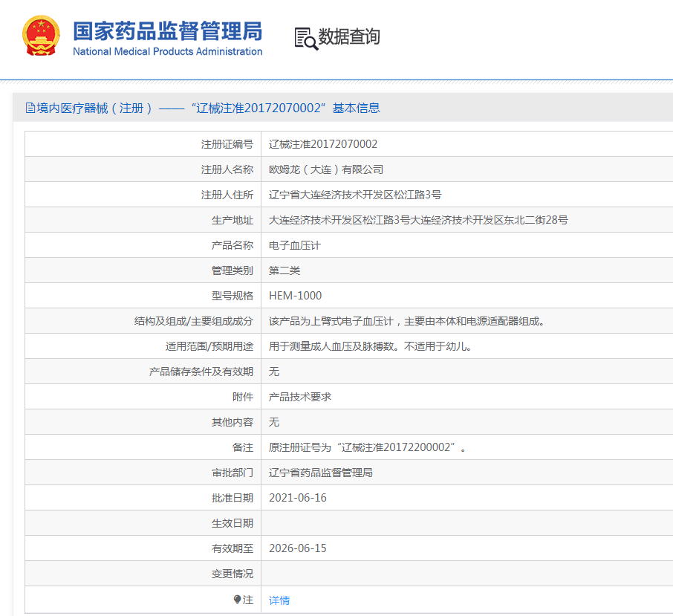This screenshot has height=616, width=673.
Task: Click the document icon before 境内医疗器械
Action: (x=30, y=108)
